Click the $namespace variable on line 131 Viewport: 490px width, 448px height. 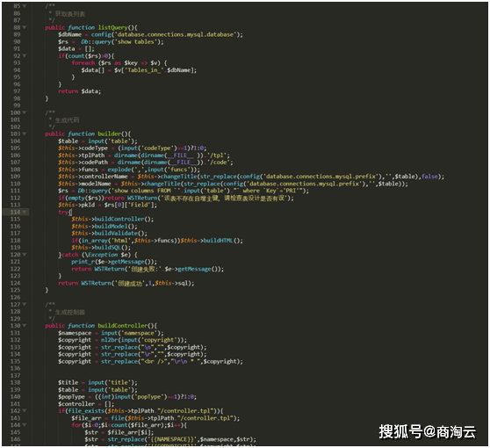(x=75, y=333)
